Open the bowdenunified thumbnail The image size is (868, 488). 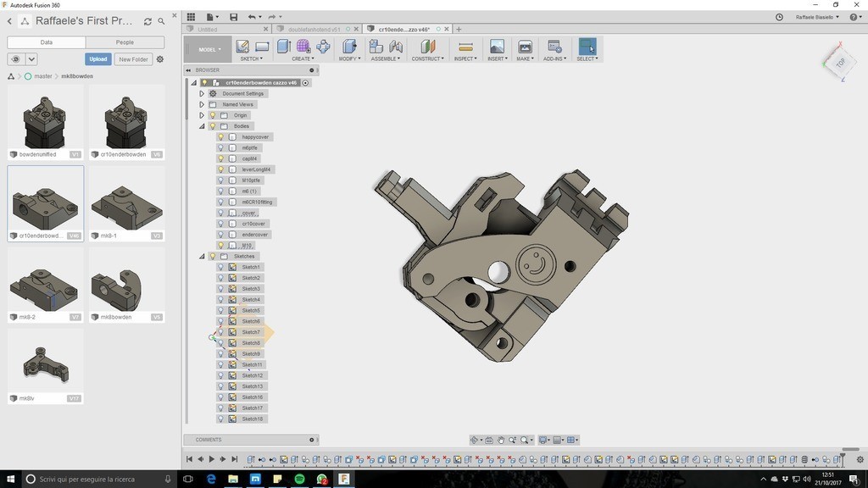coord(46,122)
